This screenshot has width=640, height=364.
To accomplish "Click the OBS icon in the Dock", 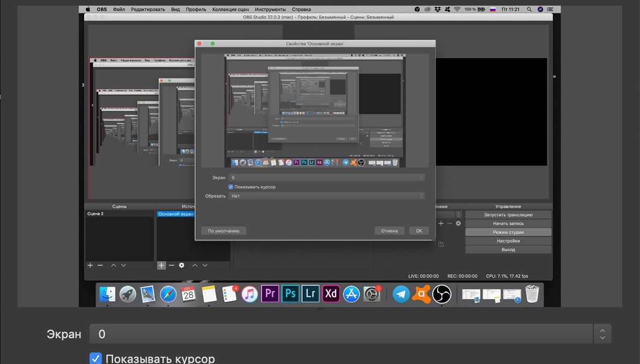I will (442, 294).
